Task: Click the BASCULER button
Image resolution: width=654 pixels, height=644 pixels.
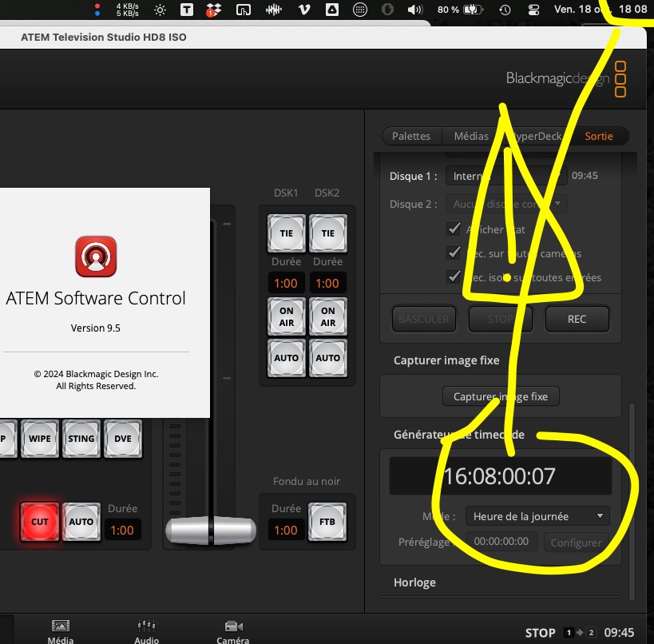Action: pos(424,319)
